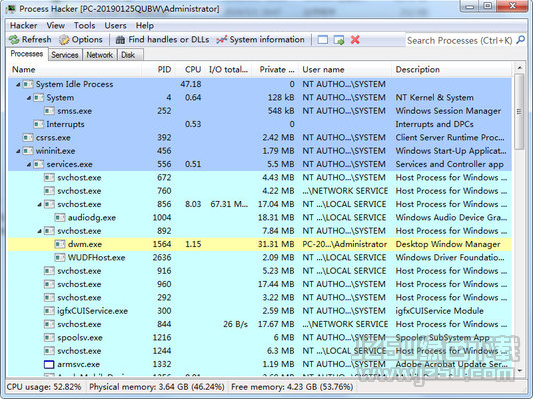The width and height of the screenshot is (533, 400).
Task: Open Find handles or DLLs
Action: point(162,40)
